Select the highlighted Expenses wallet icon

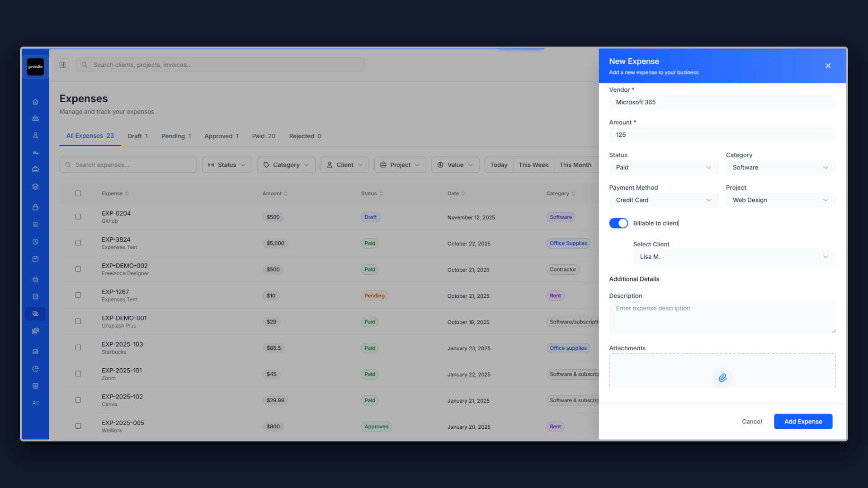(35, 314)
